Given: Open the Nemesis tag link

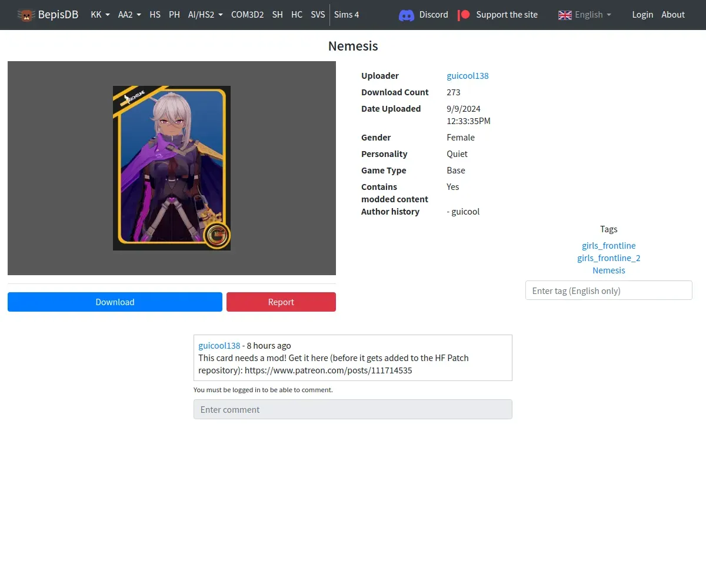Looking at the screenshot, I should click(609, 270).
